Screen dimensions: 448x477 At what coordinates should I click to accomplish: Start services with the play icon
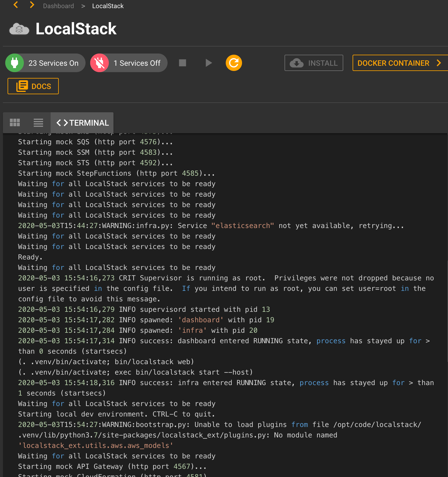pyautogui.click(x=209, y=63)
